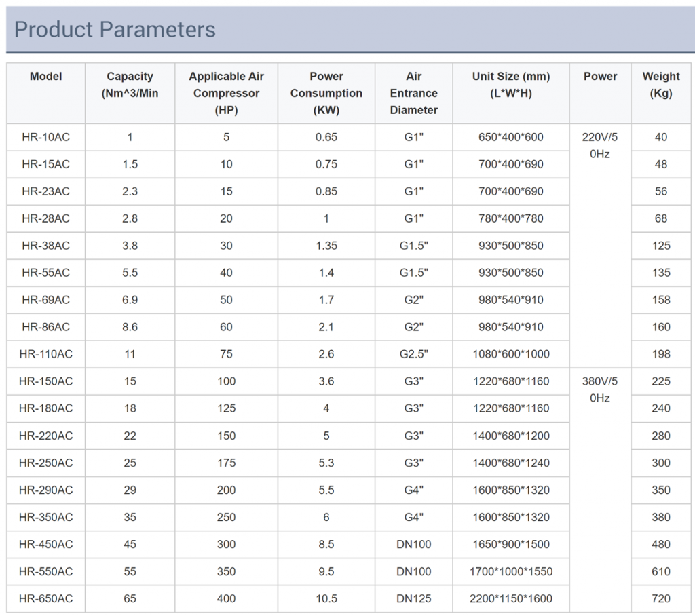This screenshot has width=695, height=616.
Task: Click the Air Entrance Diameter header
Action: pyautogui.click(x=413, y=93)
